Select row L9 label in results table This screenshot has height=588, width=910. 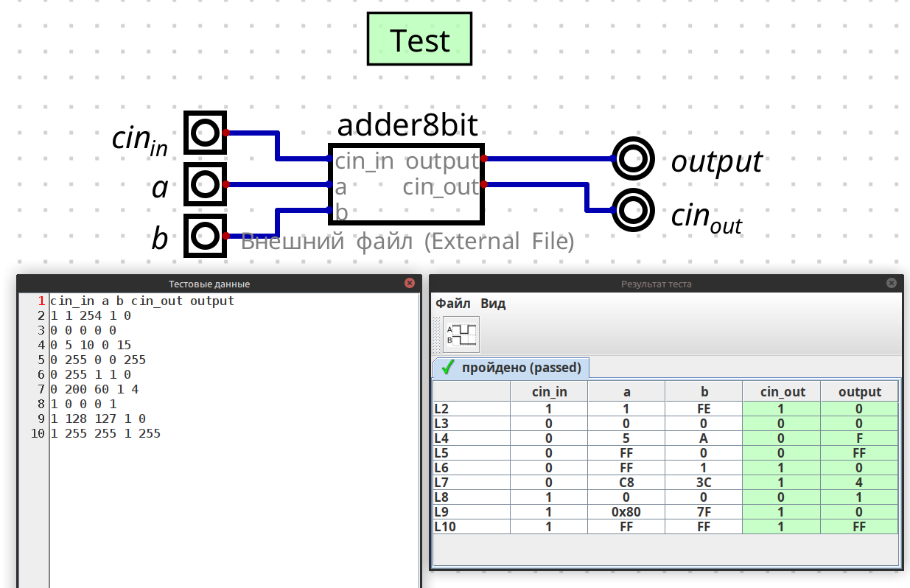tap(472, 511)
